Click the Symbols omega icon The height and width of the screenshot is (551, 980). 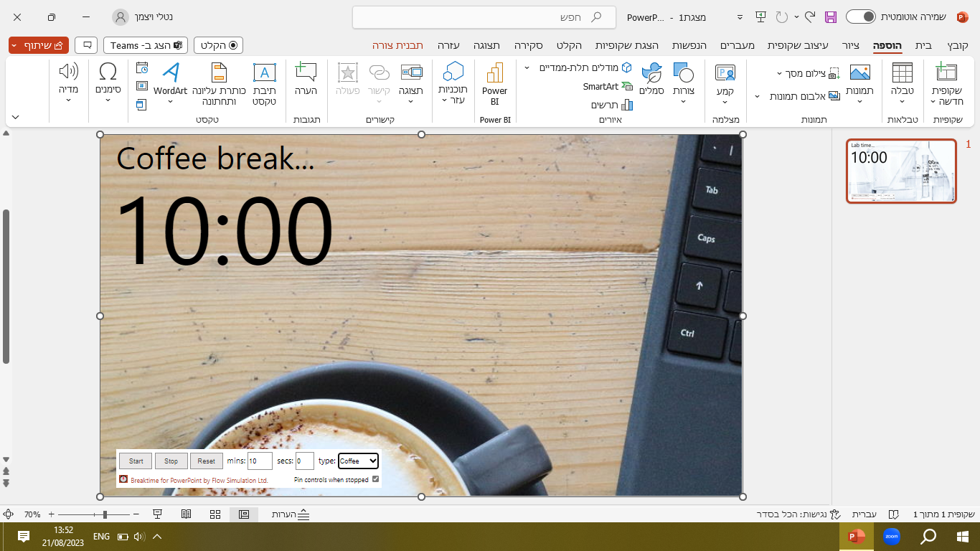pos(108,72)
